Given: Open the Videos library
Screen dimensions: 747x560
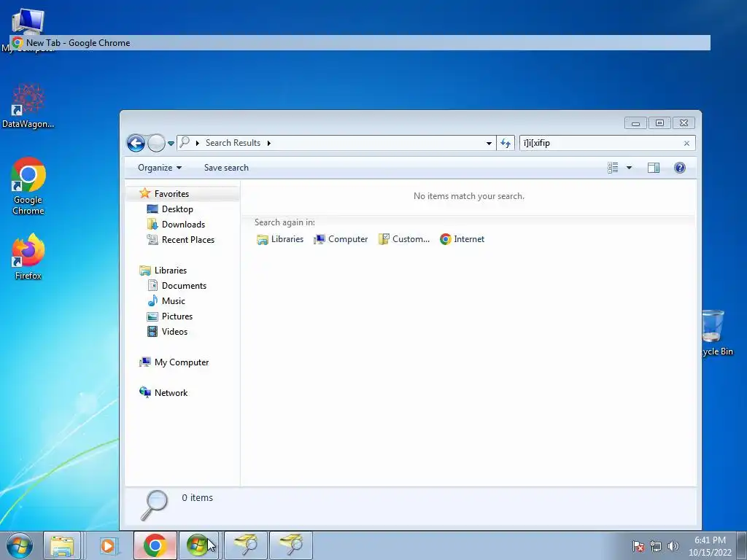Looking at the screenshot, I should [174, 332].
